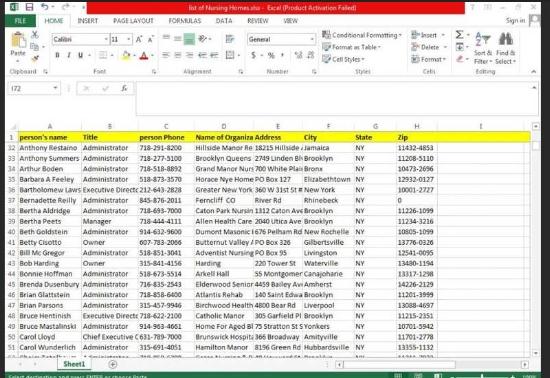Click the Insert Function fx icon

[124, 88]
